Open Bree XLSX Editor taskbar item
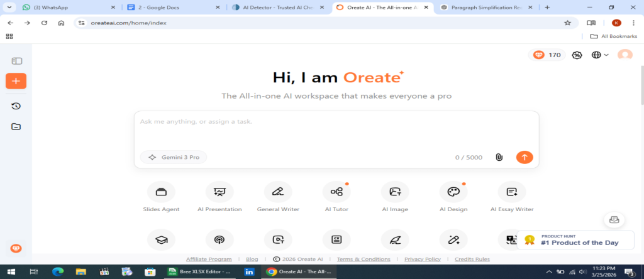The width and height of the screenshot is (644, 279). point(200,271)
